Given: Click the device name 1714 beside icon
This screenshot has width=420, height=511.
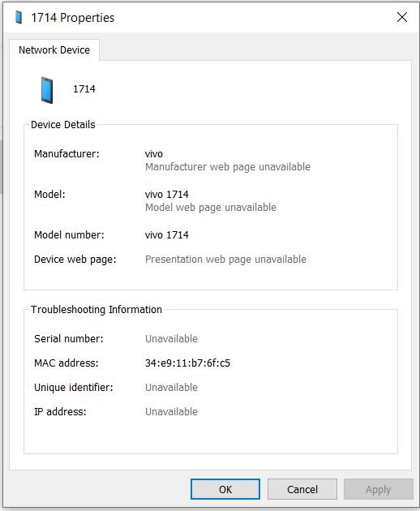Looking at the screenshot, I should point(84,89).
